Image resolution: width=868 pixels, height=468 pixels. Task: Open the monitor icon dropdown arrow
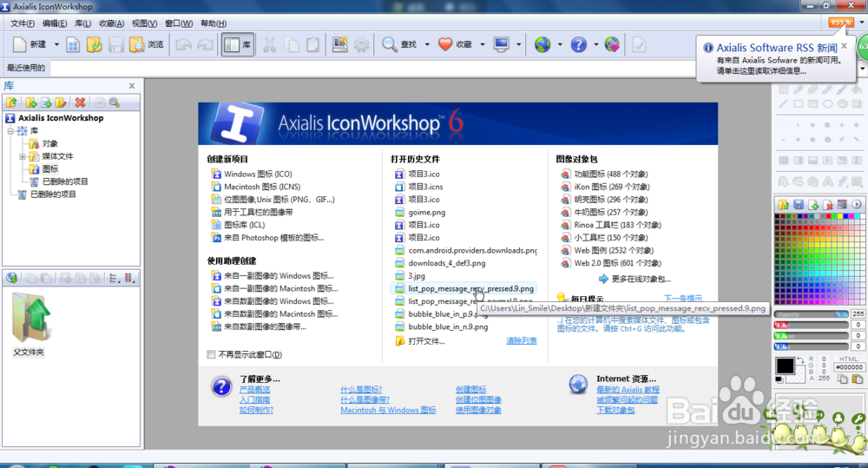518,44
